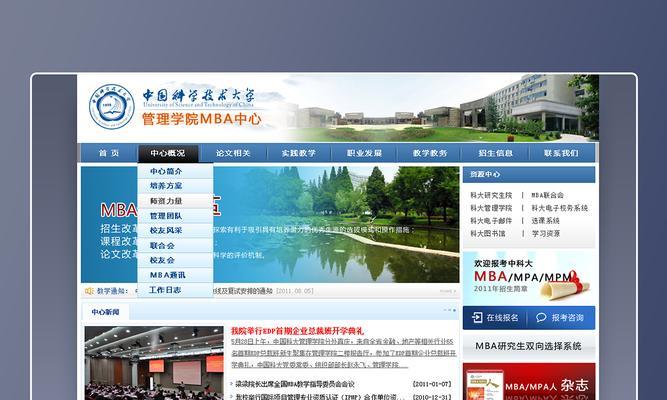Screen dimensions: 667x400
Task: Select 中心简介 from the dropdown menu
Action: pyautogui.click(x=175, y=171)
